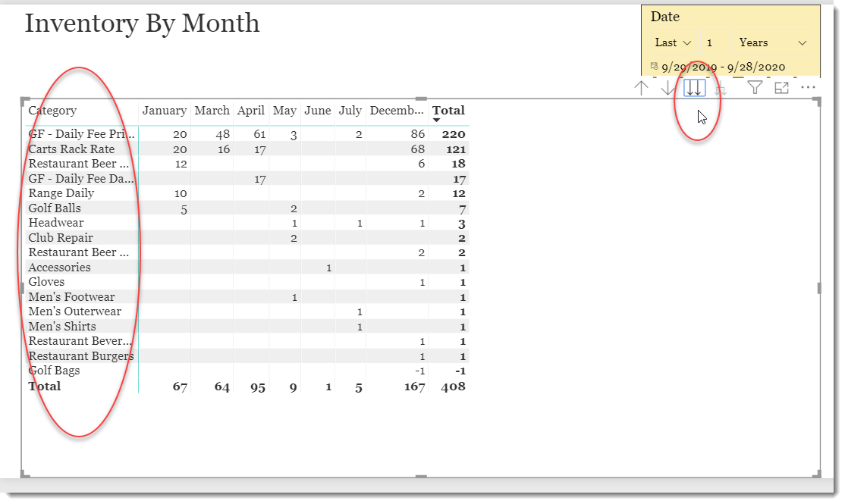
Task: Click the drill up arrow icon
Action: coord(641,87)
